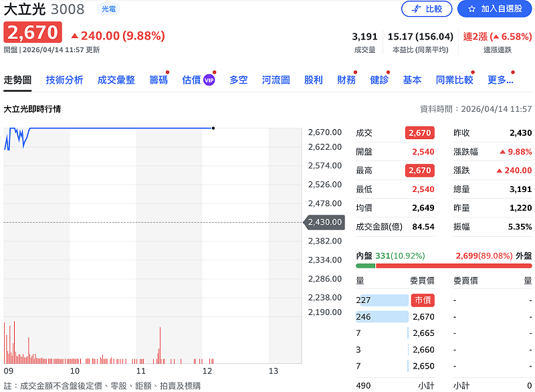Open the 多空 tab
The image size is (535, 392).
[x=238, y=80]
